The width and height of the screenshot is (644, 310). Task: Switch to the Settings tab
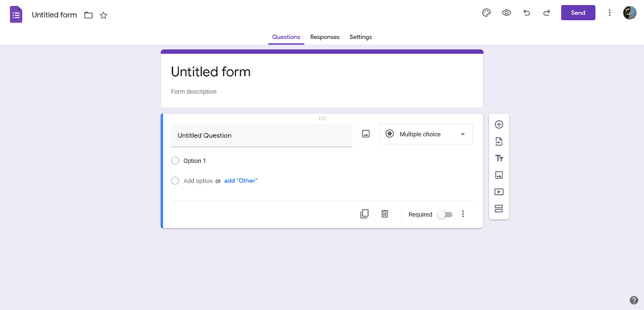click(x=361, y=37)
